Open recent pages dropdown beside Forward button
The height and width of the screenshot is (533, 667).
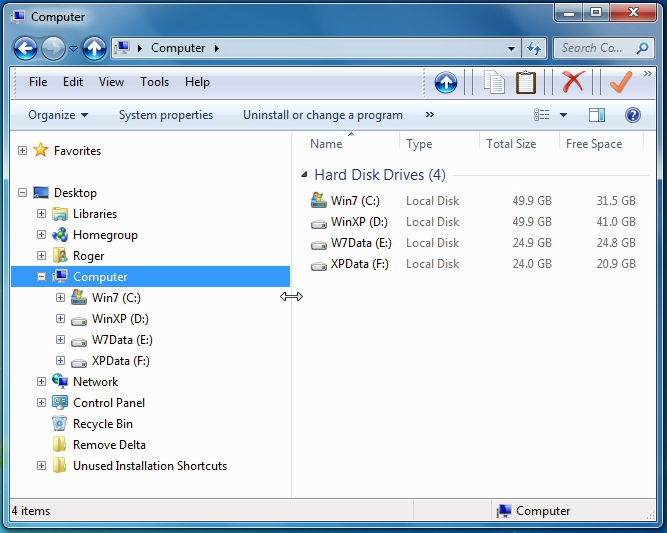73,49
